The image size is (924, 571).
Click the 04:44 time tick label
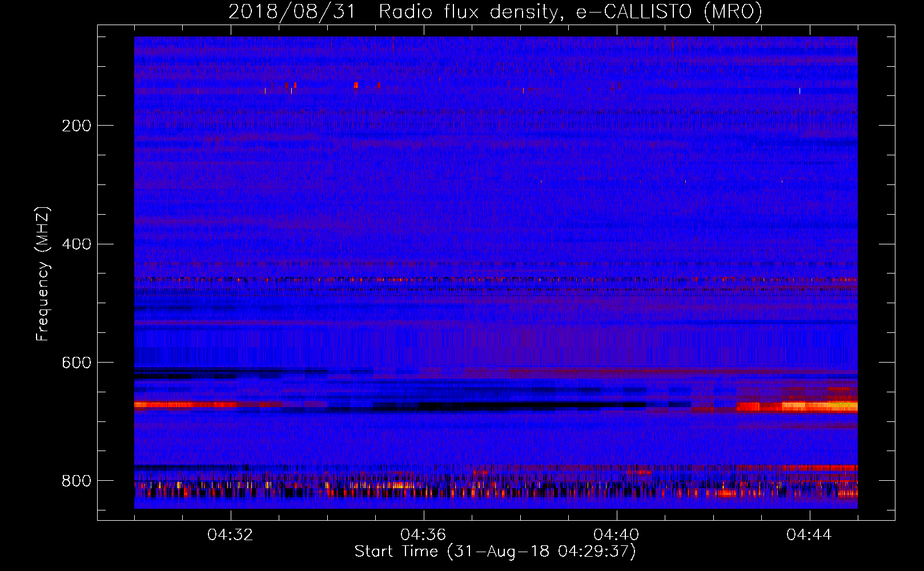(x=809, y=535)
